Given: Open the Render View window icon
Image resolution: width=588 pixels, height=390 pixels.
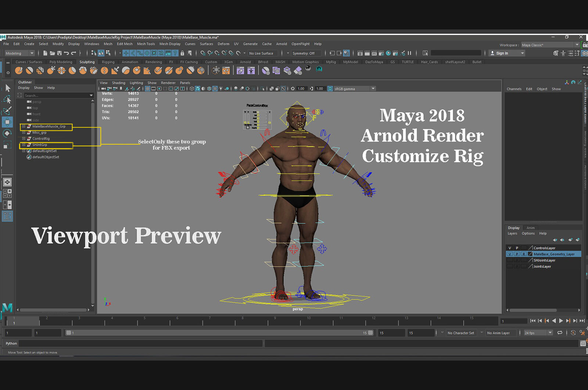Looking at the screenshot, I should click(360, 53).
